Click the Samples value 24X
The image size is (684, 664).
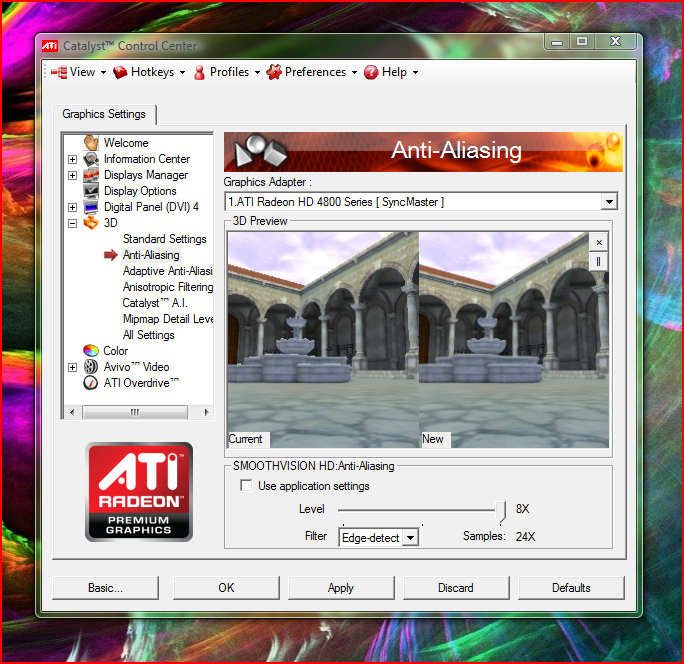pyautogui.click(x=525, y=536)
